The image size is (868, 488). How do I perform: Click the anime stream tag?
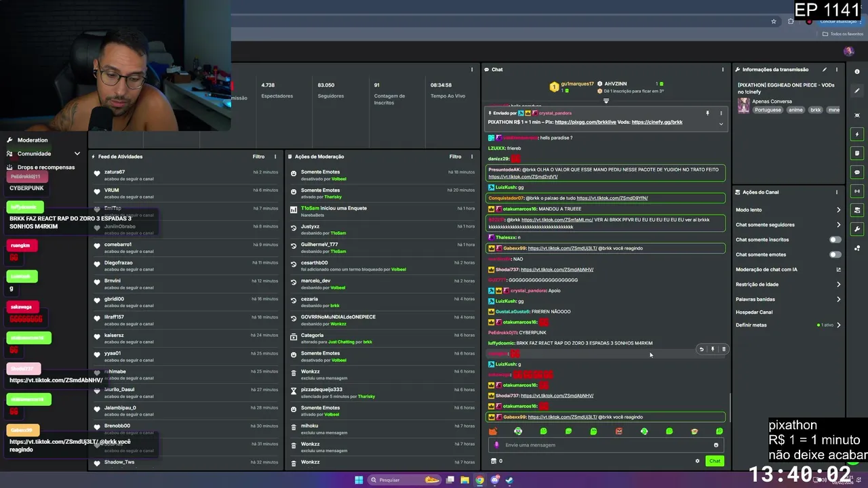[795, 110]
